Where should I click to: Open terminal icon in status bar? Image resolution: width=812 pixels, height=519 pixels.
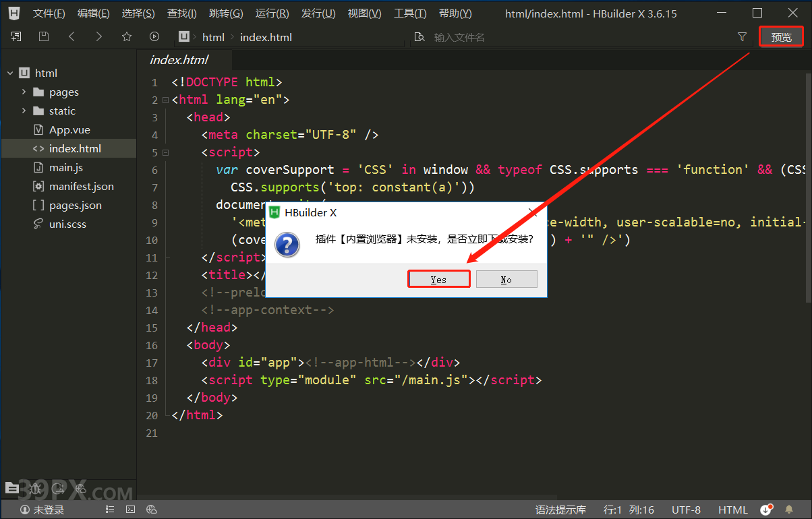click(x=131, y=510)
